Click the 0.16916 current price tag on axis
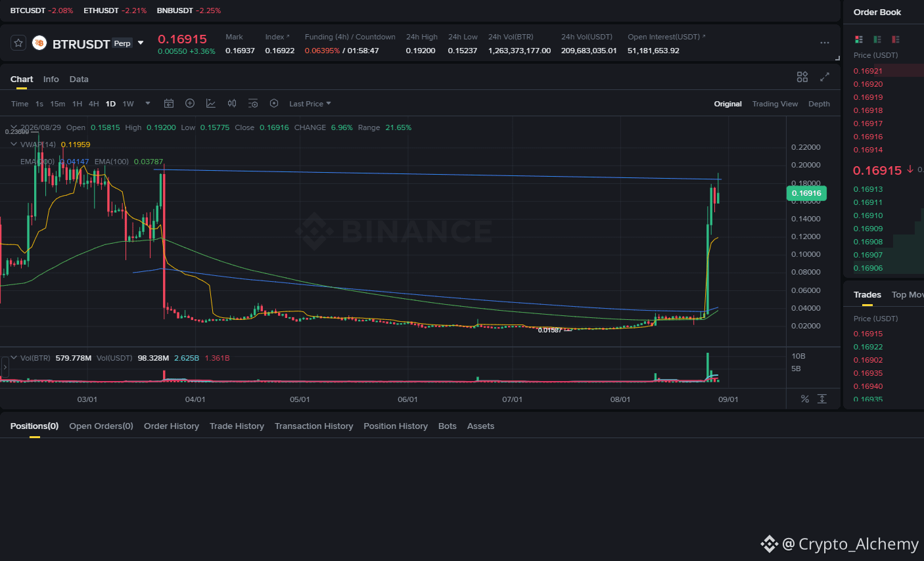The height and width of the screenshot is (561, 924). pos(806,193)
